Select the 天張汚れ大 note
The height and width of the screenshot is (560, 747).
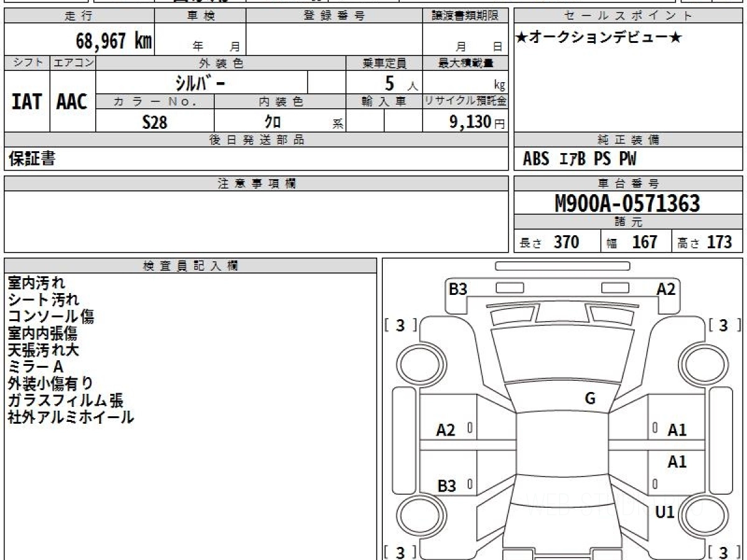44,350
